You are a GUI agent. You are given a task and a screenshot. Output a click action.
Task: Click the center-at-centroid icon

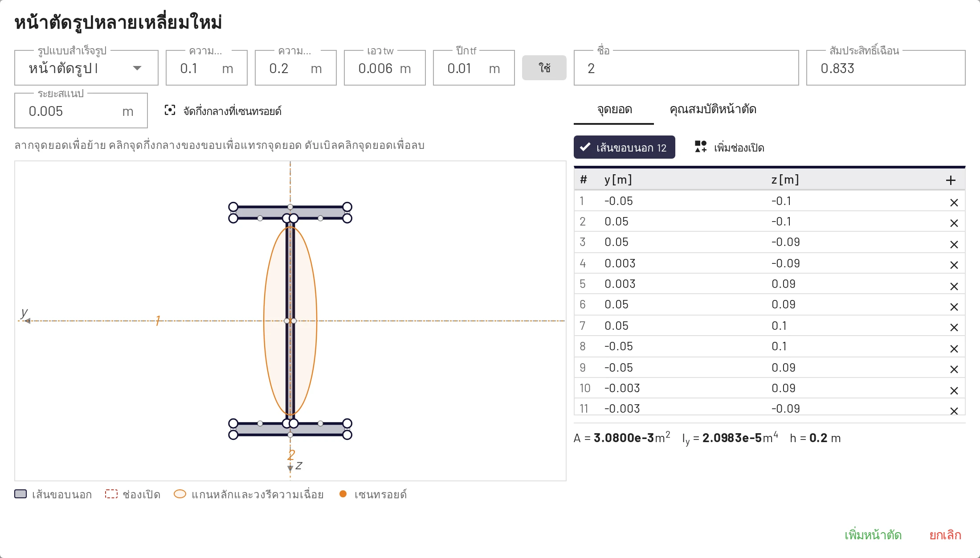pos(170,110)
